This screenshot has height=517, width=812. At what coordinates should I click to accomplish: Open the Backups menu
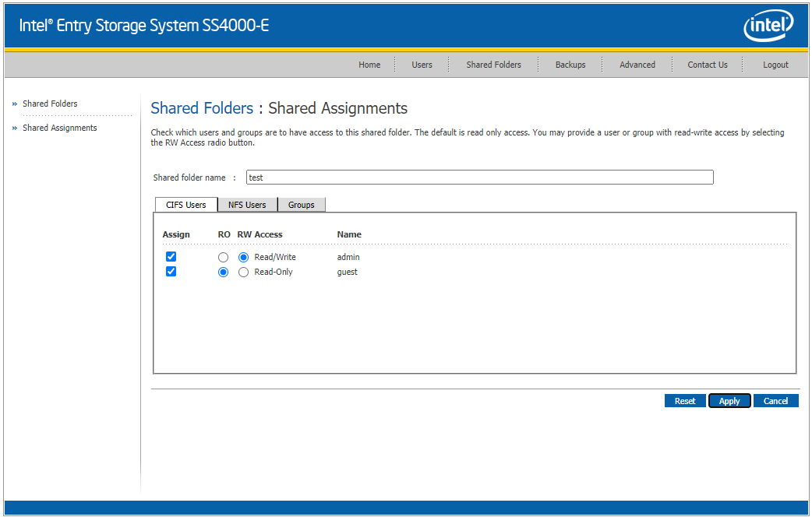pos(570,65)
